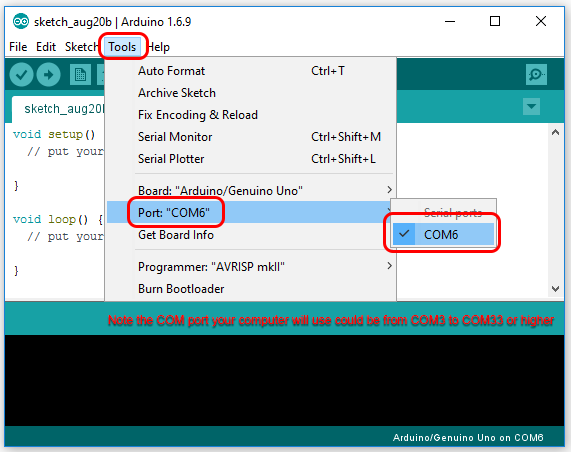The width and height of the screenshot is (571, 452).
Task: Click the editor scrollbar down arrow
Action: 555,289
